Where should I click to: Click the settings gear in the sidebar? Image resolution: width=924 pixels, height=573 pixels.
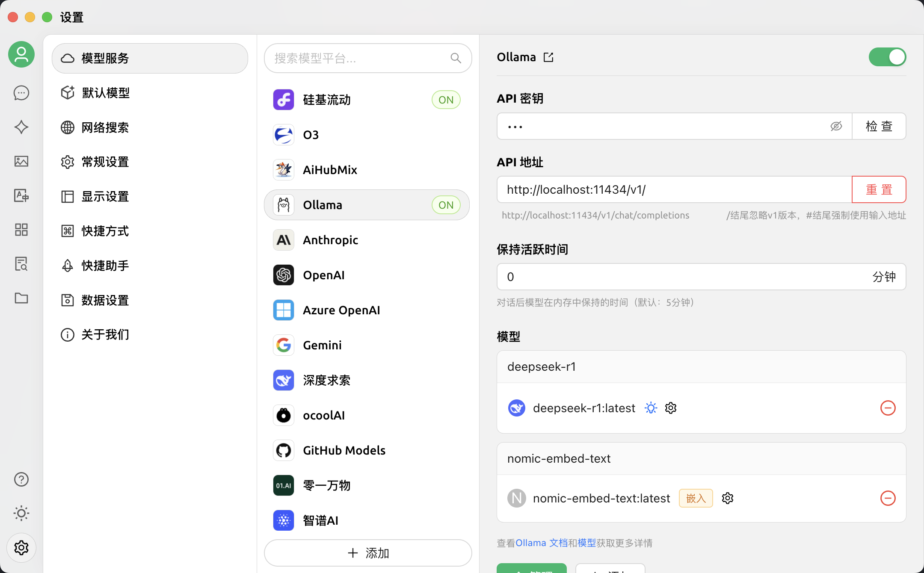pyautogui.click(x=21, y=548)
